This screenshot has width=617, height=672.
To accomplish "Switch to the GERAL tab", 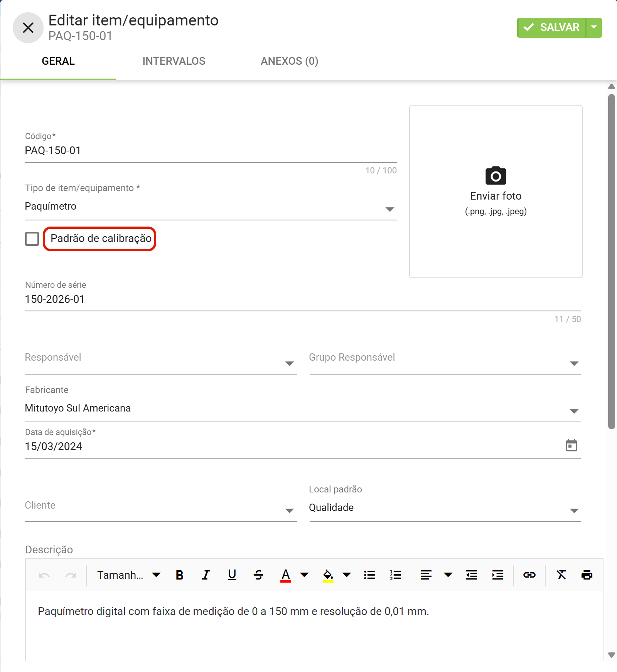I will (58, 61).
